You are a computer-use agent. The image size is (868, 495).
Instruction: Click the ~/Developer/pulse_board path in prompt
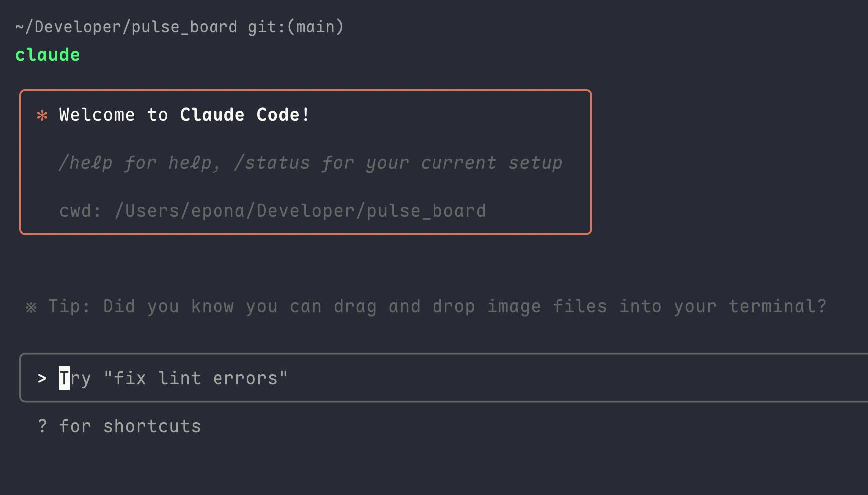pos(126,27)
